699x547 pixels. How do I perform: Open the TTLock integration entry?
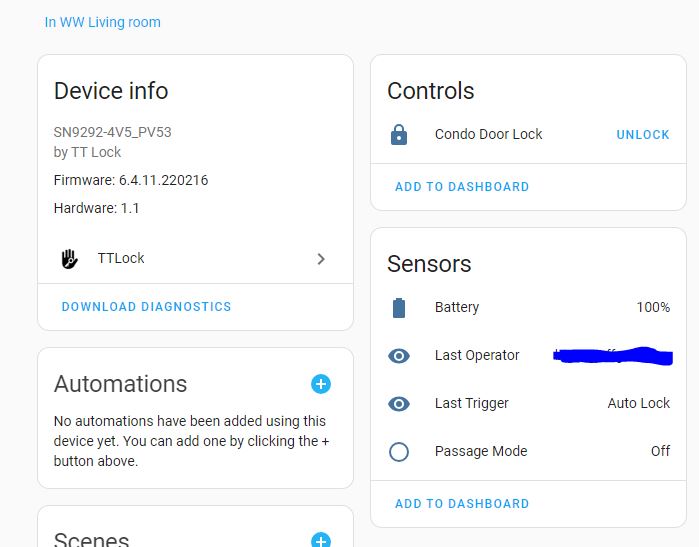(195, 259)
